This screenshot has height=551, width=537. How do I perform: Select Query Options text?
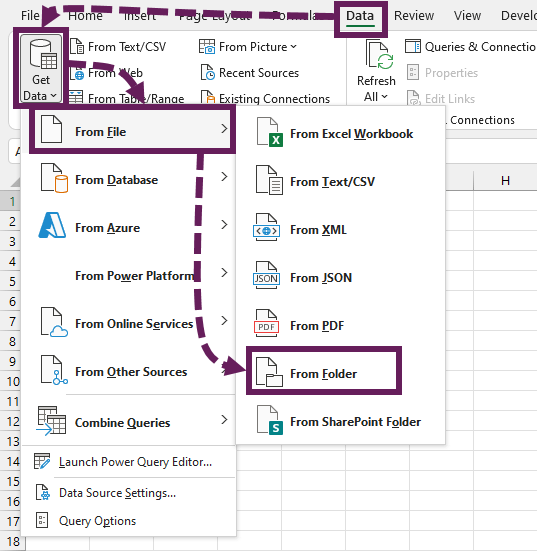point(97,521)
